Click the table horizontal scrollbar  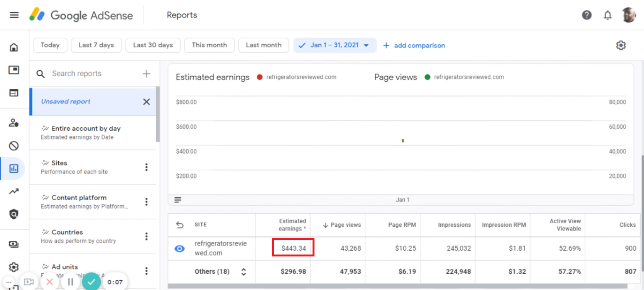tap(397, 287)
